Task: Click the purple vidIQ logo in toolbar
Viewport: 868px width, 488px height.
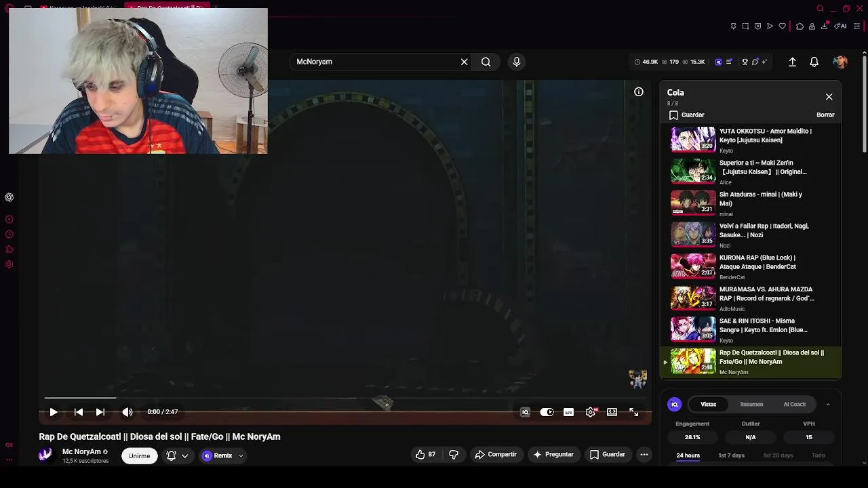Action: (719, 62)
